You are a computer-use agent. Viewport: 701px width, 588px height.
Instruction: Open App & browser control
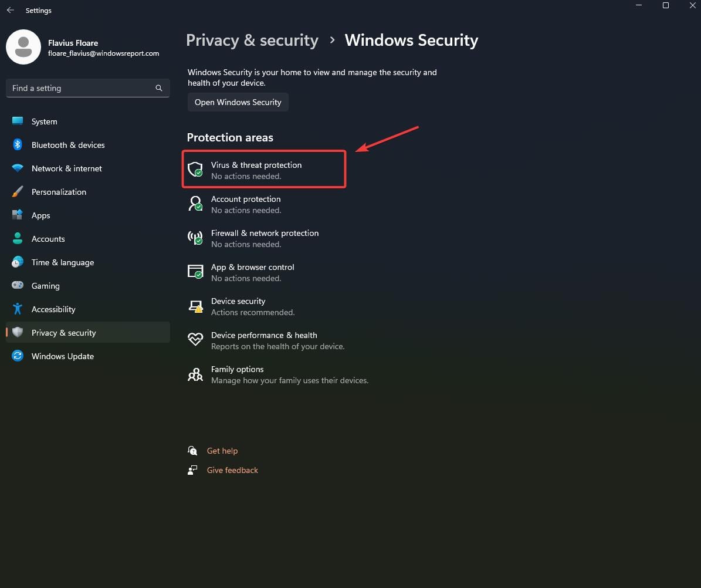tap(252, 272)
